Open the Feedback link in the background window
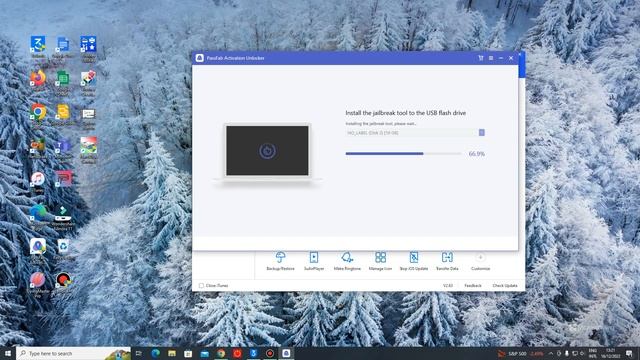 (473, 286)
